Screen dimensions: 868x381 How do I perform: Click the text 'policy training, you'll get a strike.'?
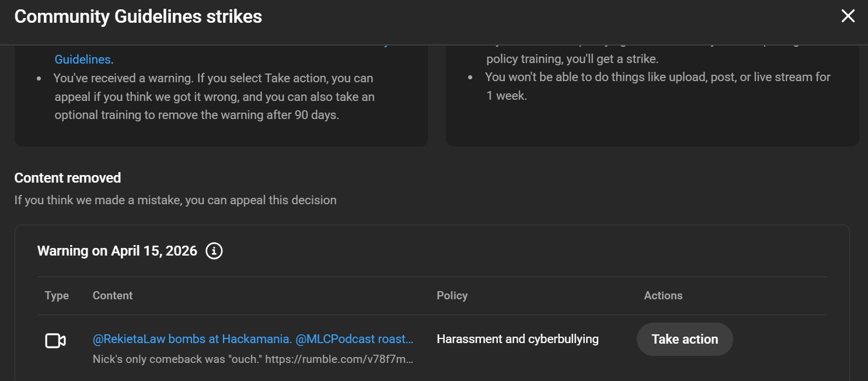pyautogui.click(x=573, y=60)
